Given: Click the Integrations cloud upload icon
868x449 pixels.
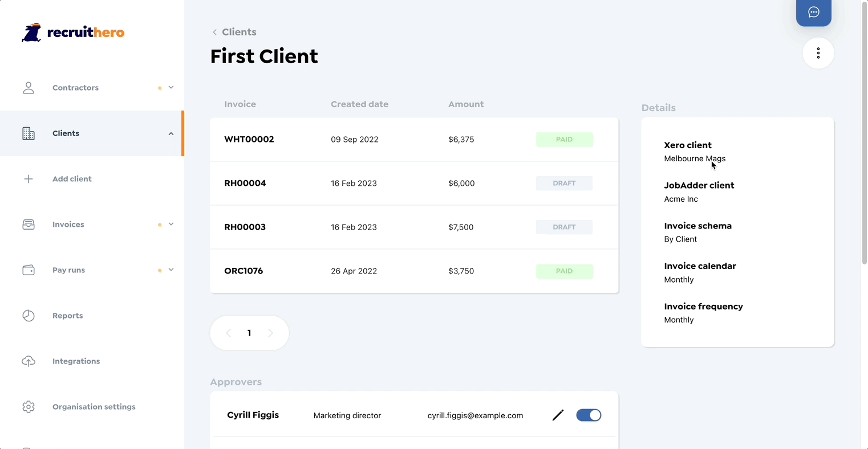Looking at the screenshot, I should pyautogui.click(x=29, y=361).
